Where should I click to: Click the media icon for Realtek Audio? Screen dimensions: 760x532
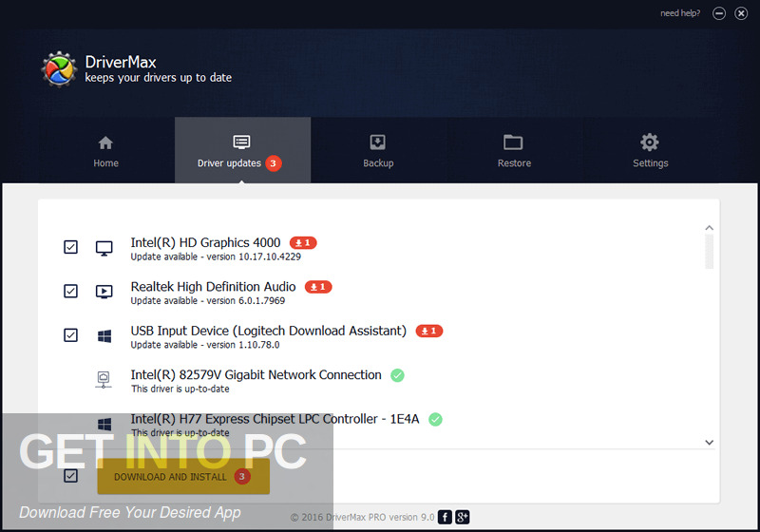tap(104, 292)
